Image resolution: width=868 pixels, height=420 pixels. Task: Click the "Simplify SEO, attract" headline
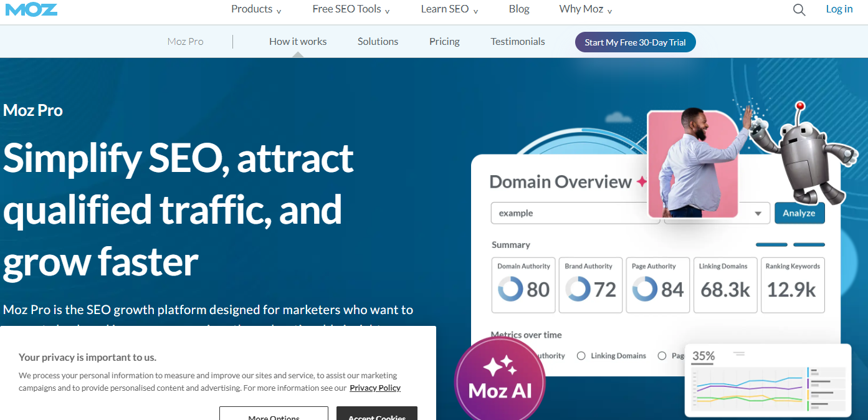pyautogui.click(x=178, y=158)
